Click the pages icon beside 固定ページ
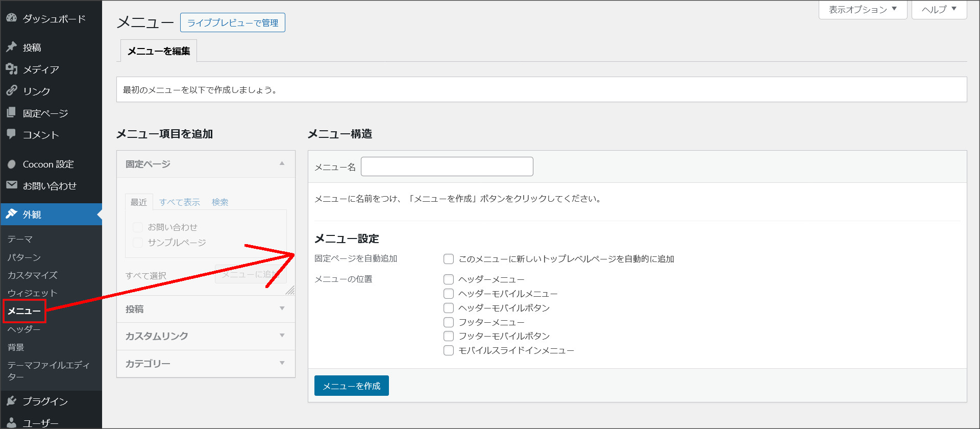 click(11, 112)
